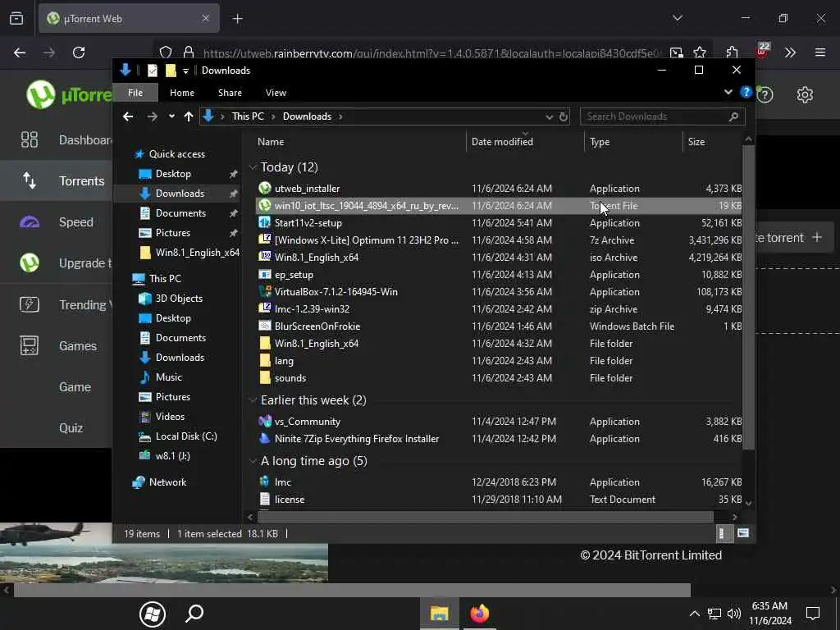Click the Explorer horizontal scrollbar
Screen dimensions: 840x630
[486, 517]
